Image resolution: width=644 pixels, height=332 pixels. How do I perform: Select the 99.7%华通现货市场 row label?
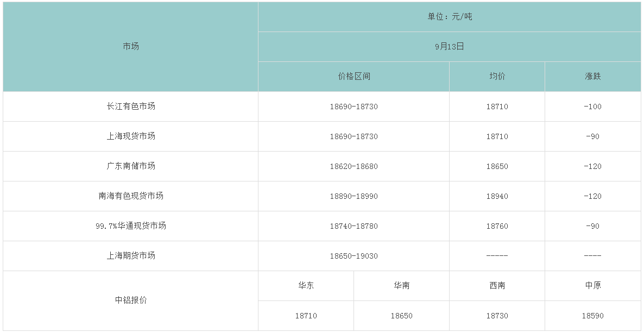(x=131, y=226)
